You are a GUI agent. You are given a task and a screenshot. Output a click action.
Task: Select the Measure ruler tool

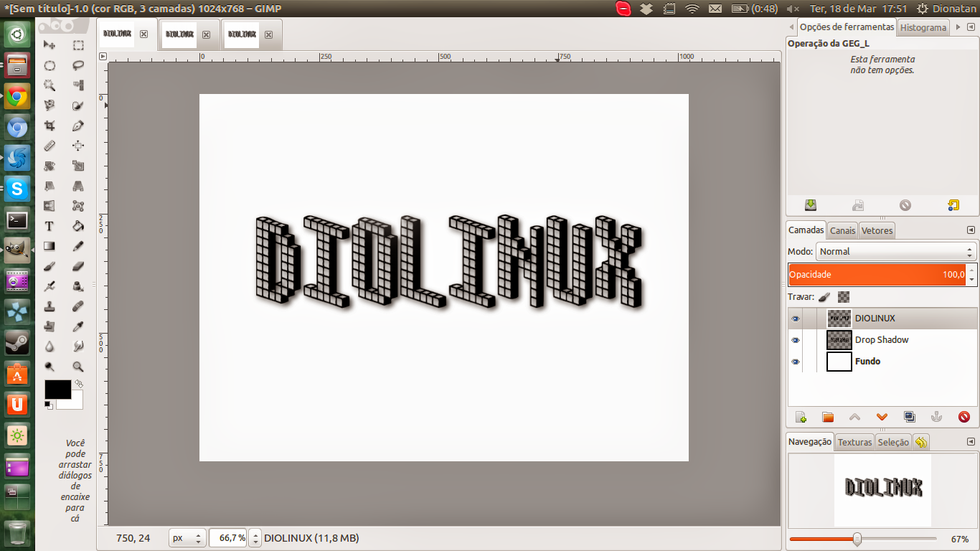pos(50,146)
